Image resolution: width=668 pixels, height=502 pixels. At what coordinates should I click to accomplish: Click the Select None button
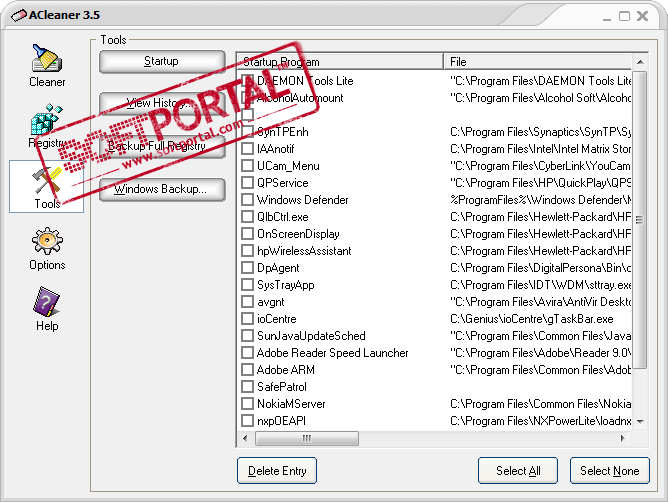[610, 471]
